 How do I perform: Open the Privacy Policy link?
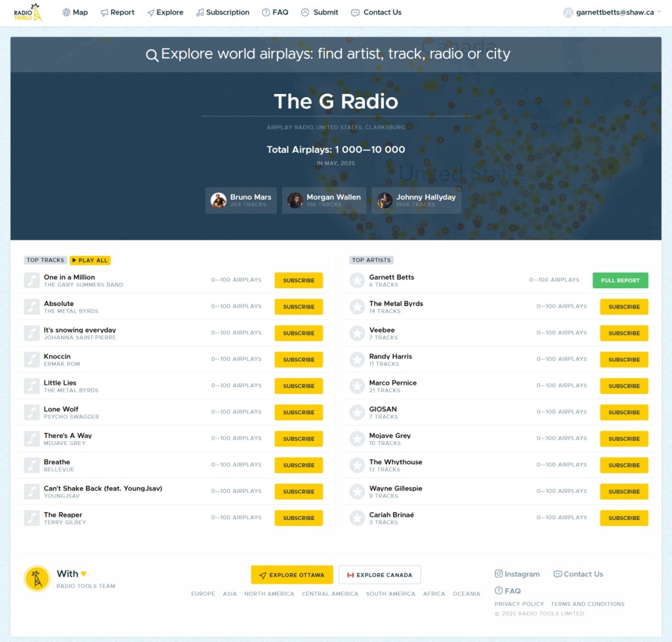click(x=519, y=604)
